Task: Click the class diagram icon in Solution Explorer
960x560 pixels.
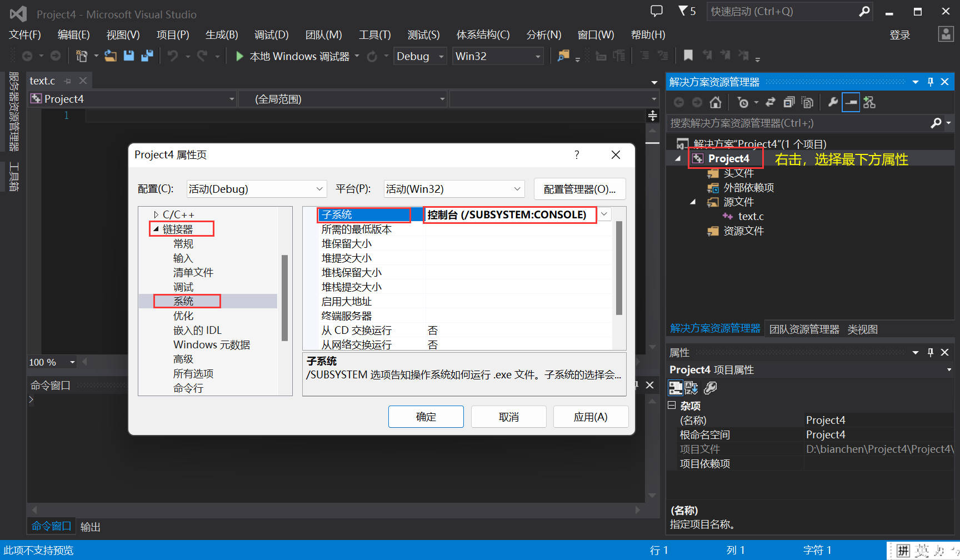Action: pos(869,102)
